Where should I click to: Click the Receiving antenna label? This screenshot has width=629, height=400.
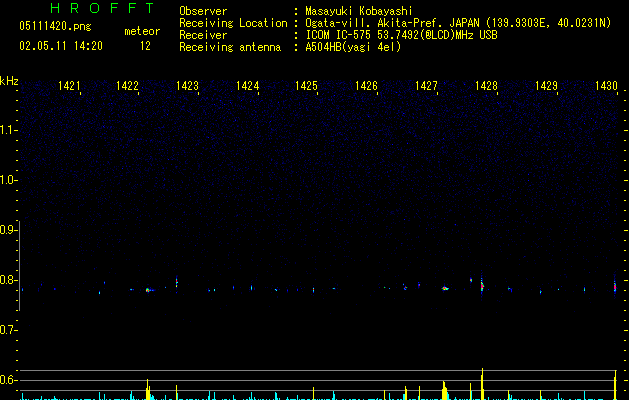click(230, 47)
